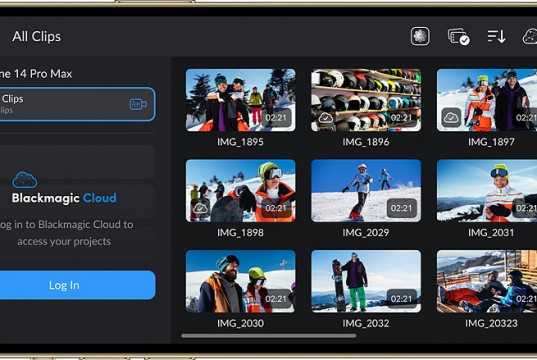Screen dimensions: 537x360
Task: Click the horizontal scrollbar below clips
Action: coord(269,336)
